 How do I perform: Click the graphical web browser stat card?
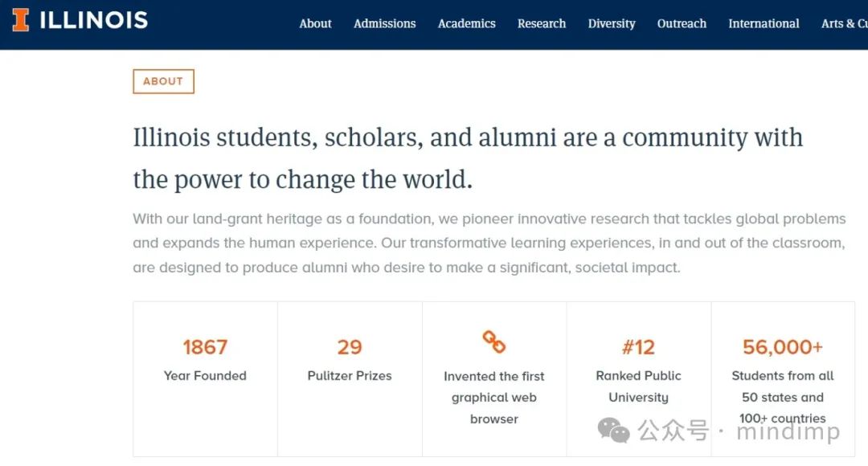pos(493,378)
